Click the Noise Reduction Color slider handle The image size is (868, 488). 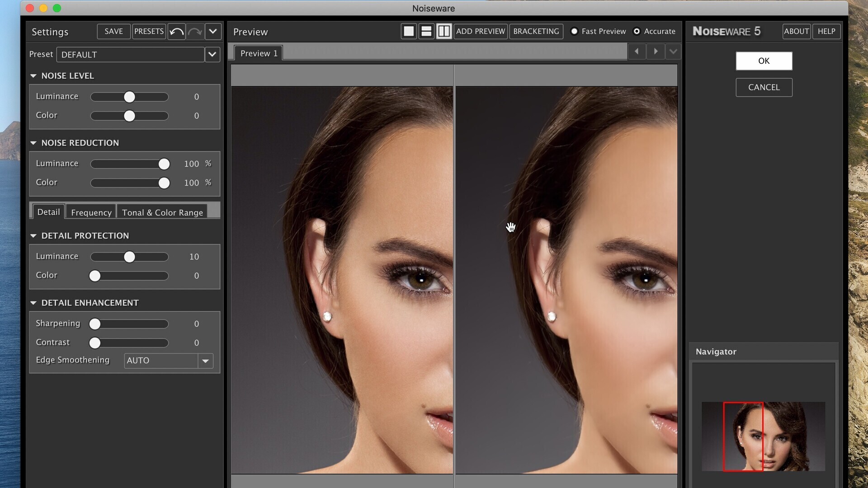[164, 183]
